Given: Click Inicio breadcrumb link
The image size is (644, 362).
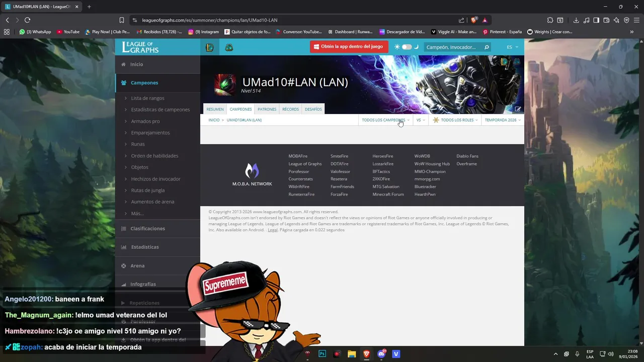Looking at the screenshot, I should tap(214, 120).
